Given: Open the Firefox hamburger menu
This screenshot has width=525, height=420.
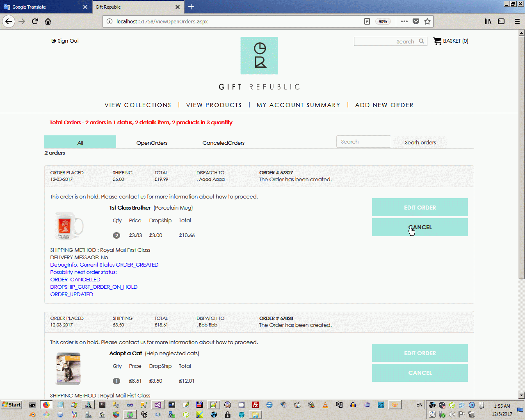Looking at the screenshot, I should click(517, 21).
